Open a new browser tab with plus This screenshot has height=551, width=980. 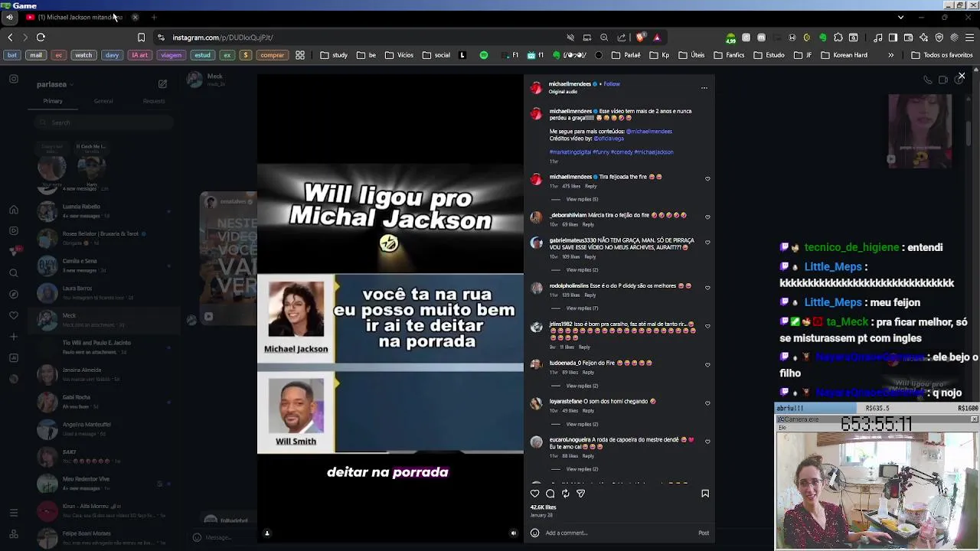[154, 17]
